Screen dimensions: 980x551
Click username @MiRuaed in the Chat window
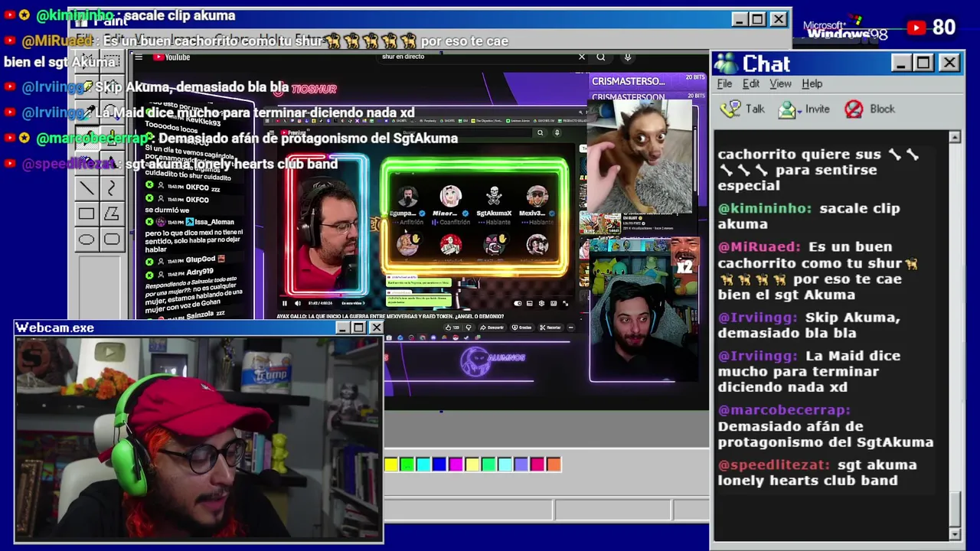click(x=759, y=246)
